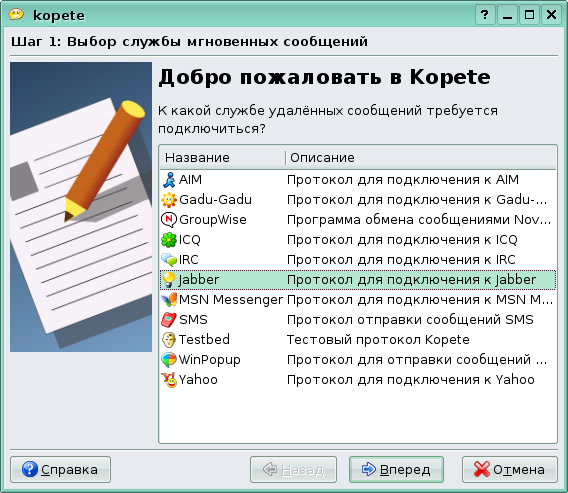Click description 'Протокол для подключения к Jabber'
The image size is (568, 493).
[x=412, y=280]
